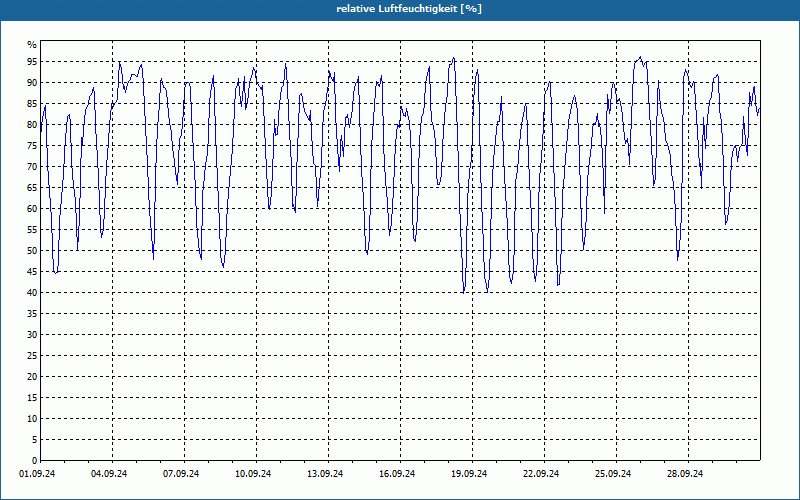Click the y-axis value 60
Screen dimensions: 800x500
tap(32, 209)
